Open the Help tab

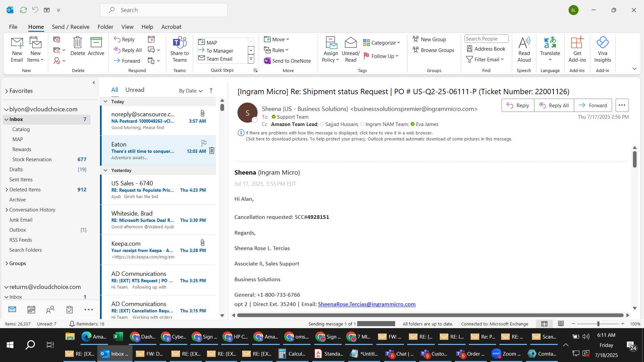click(x=147, y=27)
